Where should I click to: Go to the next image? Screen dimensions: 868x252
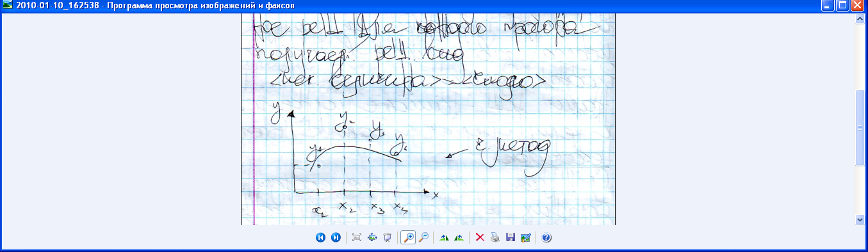pos(336,238)
